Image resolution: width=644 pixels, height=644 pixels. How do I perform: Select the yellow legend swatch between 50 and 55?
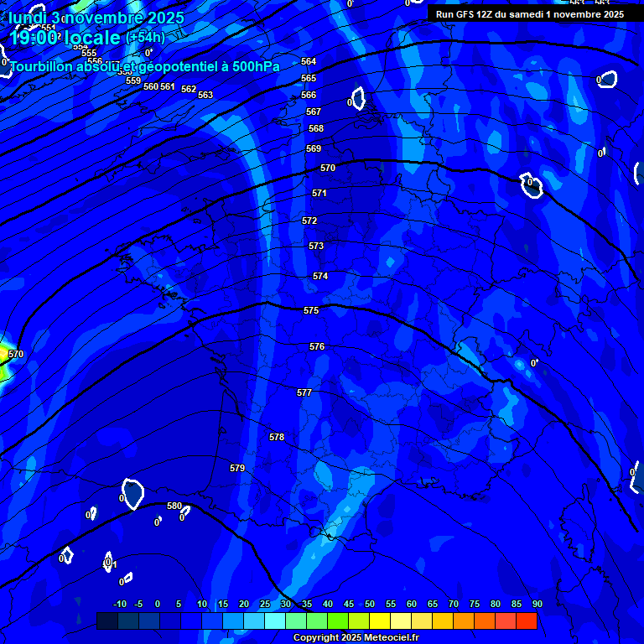point(379,621)
